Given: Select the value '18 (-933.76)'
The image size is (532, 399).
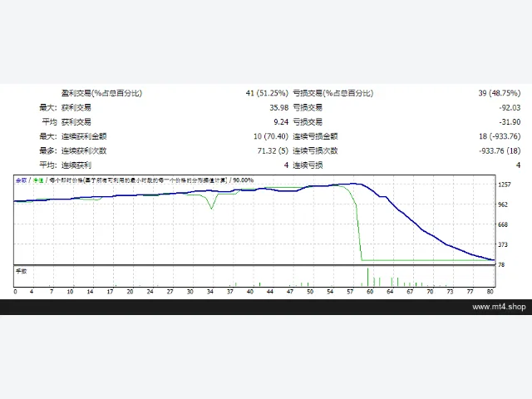Looking at the screenshot, I should (x=500, y=136).
